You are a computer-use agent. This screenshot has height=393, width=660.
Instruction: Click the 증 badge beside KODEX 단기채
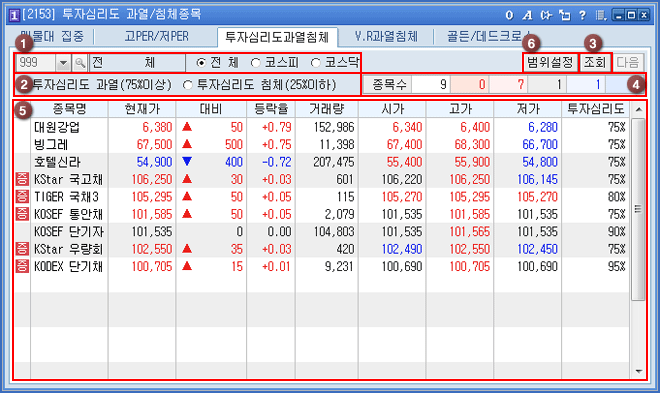coord(22,266)
